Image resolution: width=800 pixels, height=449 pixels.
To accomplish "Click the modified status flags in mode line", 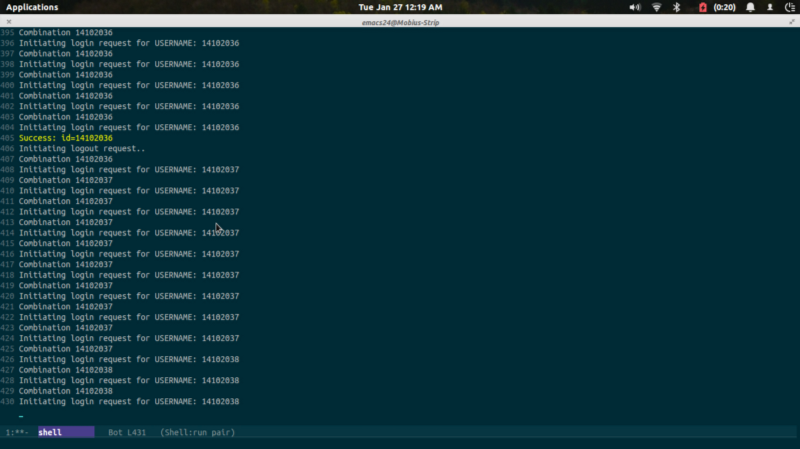I will [x=17, y=432].
